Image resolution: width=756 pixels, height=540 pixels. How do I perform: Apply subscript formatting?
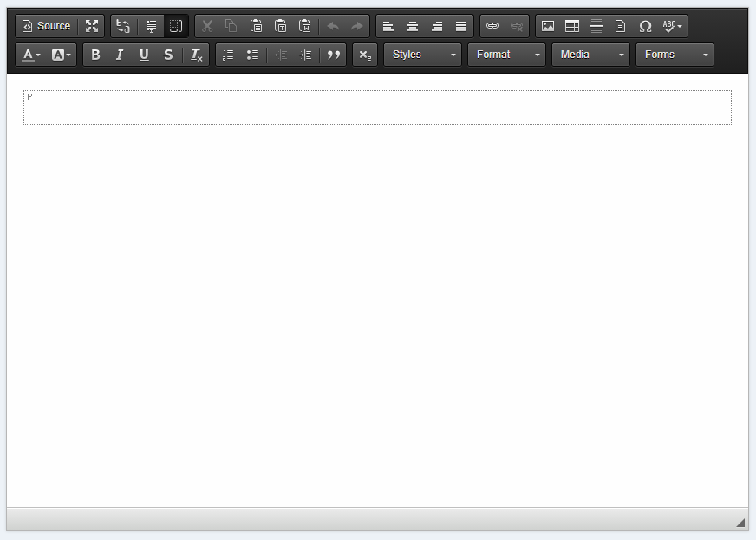click(364, 54)
